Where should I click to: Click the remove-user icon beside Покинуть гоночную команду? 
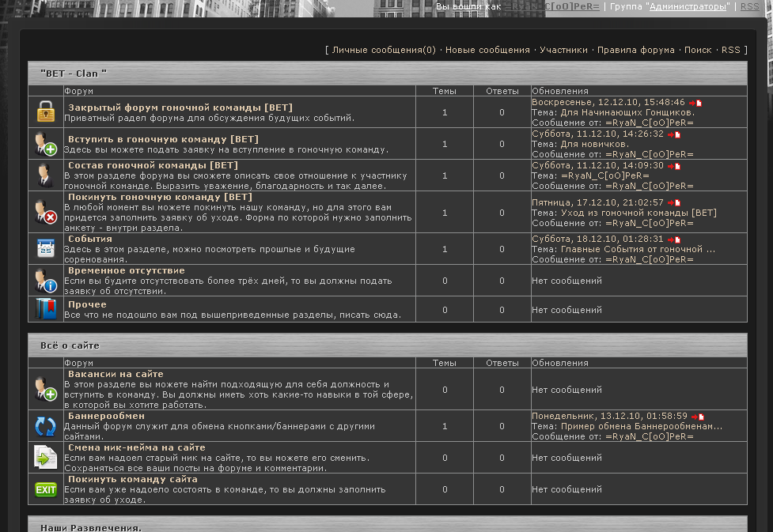click(46, 212)
